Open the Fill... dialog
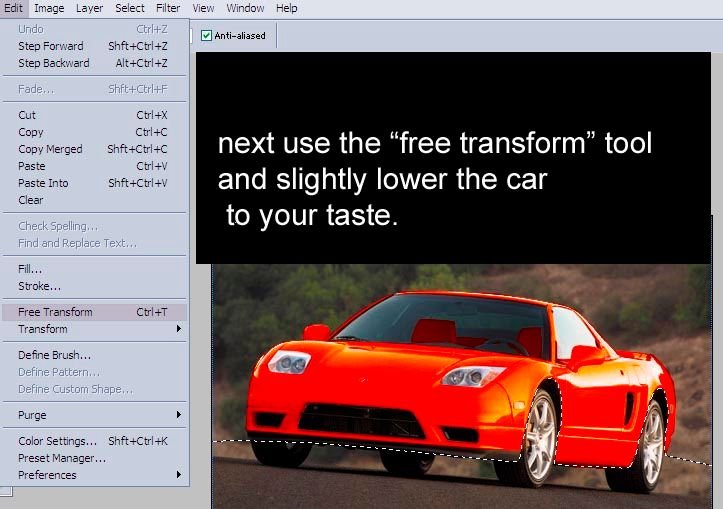This screenshot has width=723, height=509. pyautogui.click(x=95, y=269)
